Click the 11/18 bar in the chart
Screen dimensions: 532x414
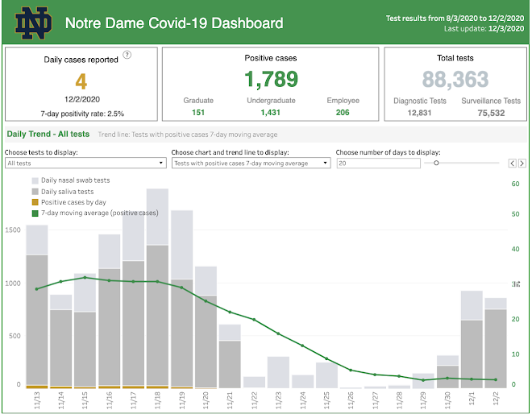tap(157, 288)
